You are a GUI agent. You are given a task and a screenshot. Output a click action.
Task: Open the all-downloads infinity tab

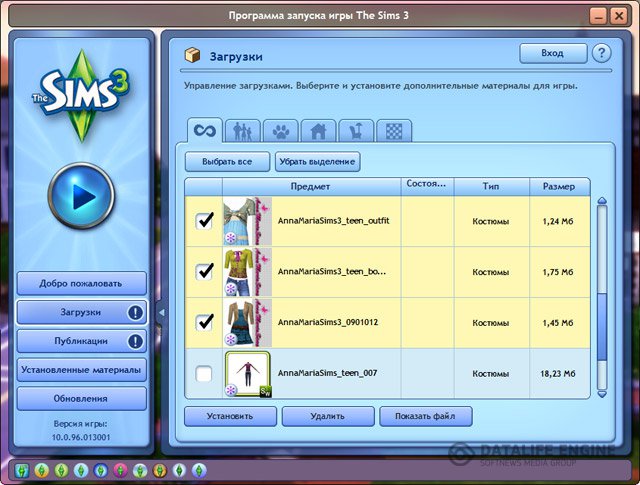coord(205,131)
